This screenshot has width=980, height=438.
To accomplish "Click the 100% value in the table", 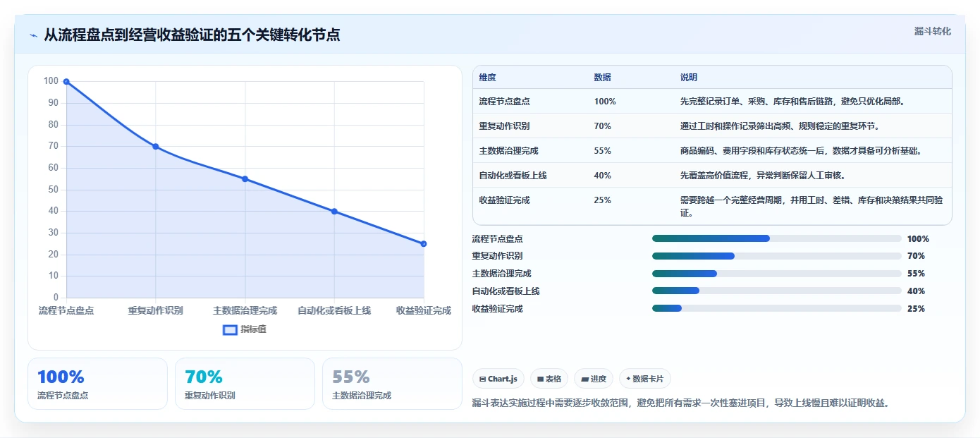I will click(x=605, y=102).
